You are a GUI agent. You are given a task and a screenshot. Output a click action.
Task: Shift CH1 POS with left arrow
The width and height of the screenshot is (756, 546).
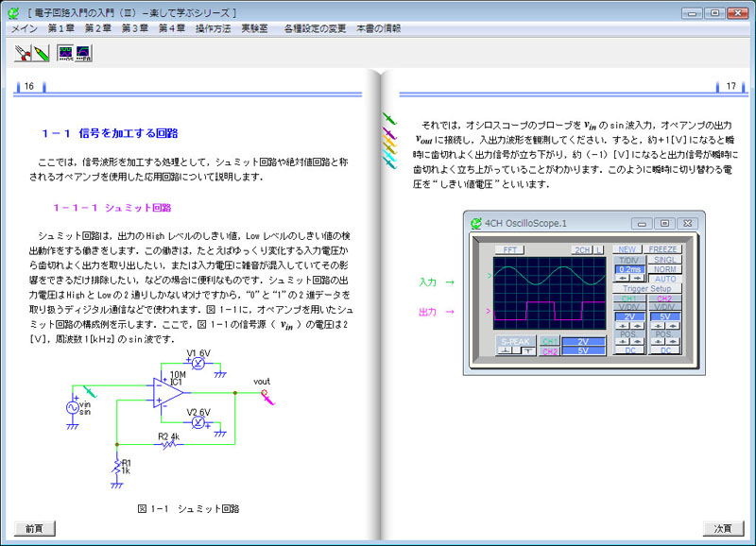pos(623,342)
